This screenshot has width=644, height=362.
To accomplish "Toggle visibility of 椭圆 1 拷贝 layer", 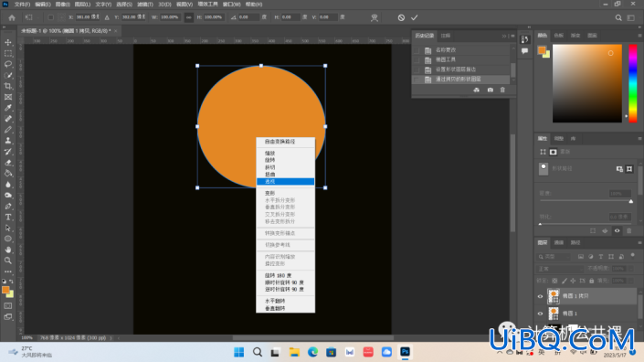I will click(540, 296).
